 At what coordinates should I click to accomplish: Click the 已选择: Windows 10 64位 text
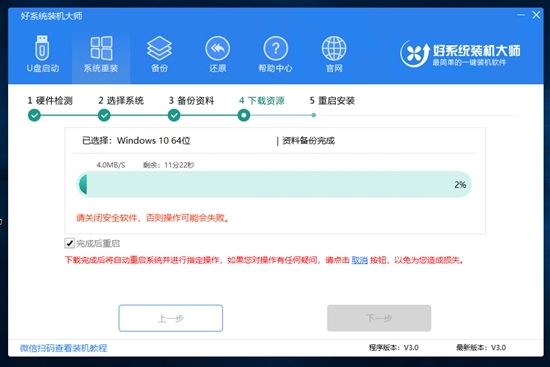(x=136, y=141)
